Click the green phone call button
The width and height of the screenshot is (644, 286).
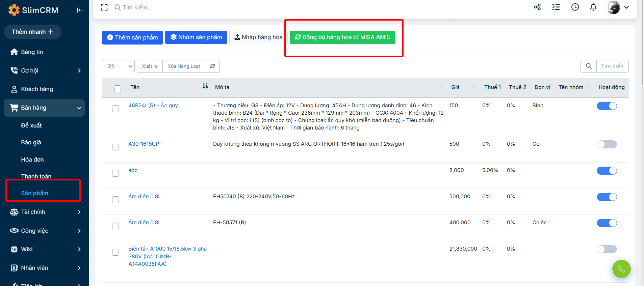[621, 269]
